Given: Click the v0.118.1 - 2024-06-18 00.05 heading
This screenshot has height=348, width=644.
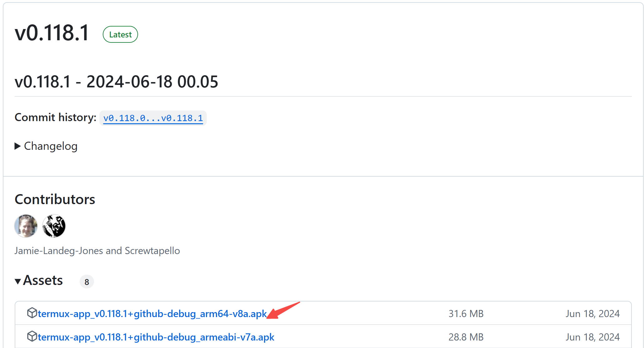Looking at the screenshot, I should tap(116, 82).
